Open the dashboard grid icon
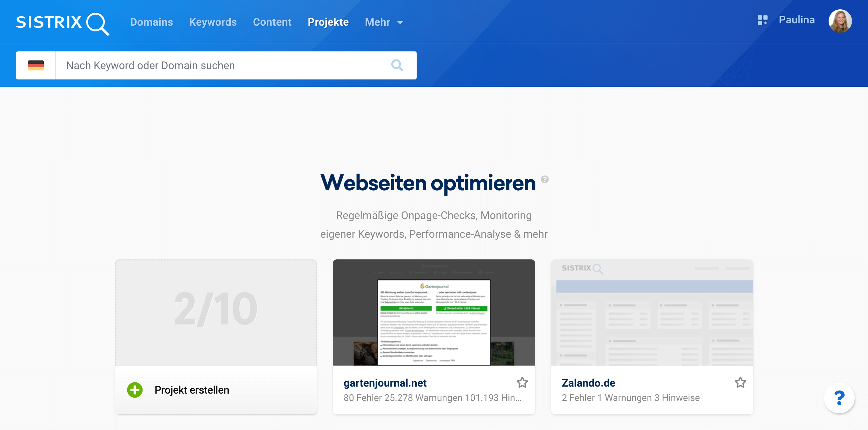Screen dimensions: 868x430 (x=762, y=20)
